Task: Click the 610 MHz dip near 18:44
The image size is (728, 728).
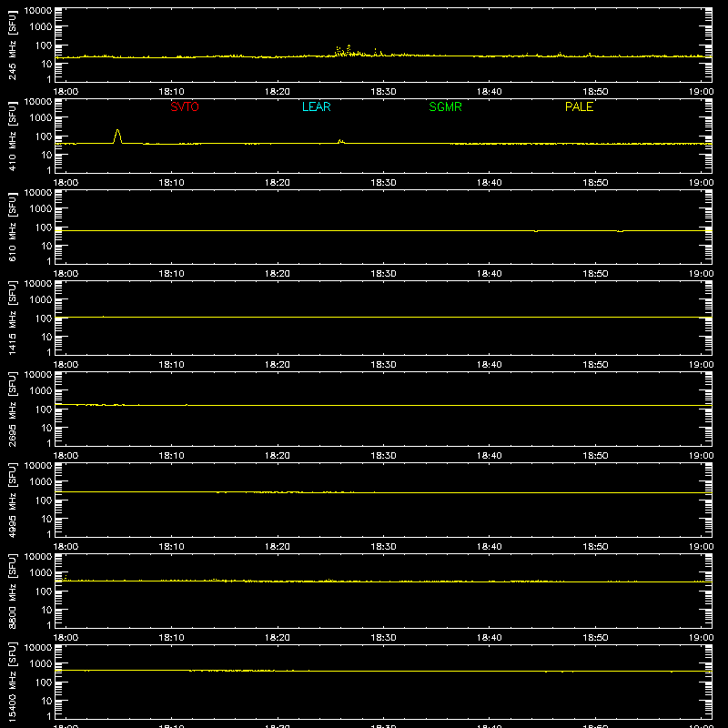Action: pos(536,231)
